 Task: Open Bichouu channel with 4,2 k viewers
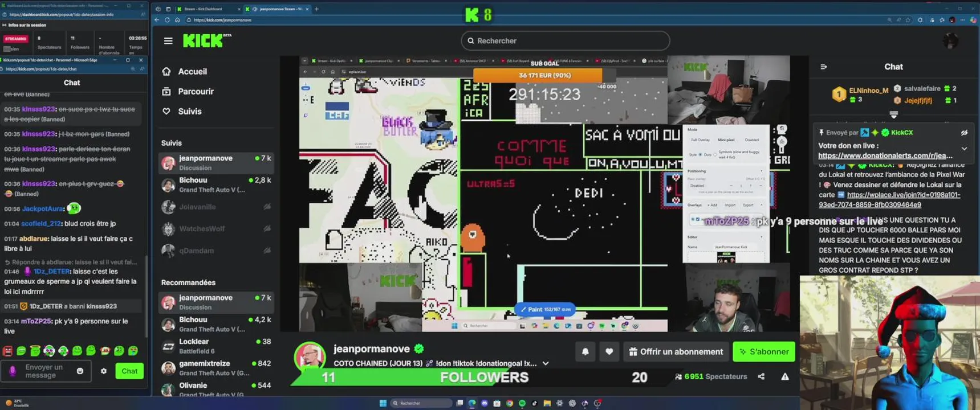[x=216, y=324]
